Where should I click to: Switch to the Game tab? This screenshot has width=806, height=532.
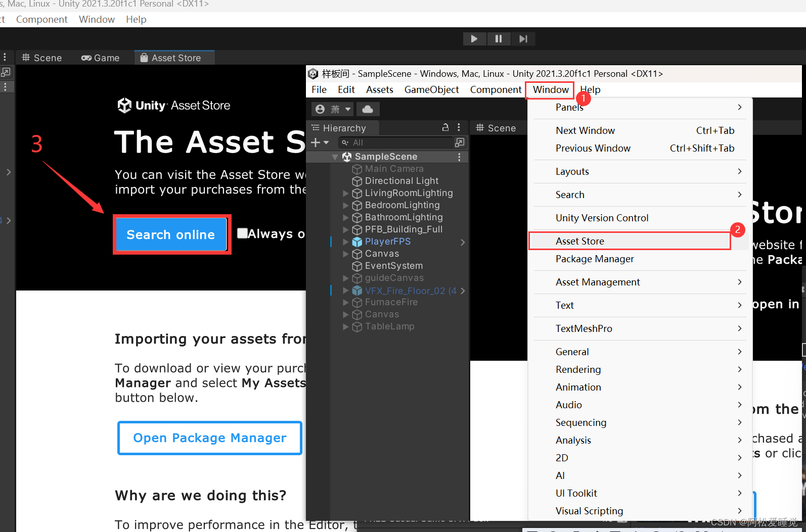tap(101, 58)
